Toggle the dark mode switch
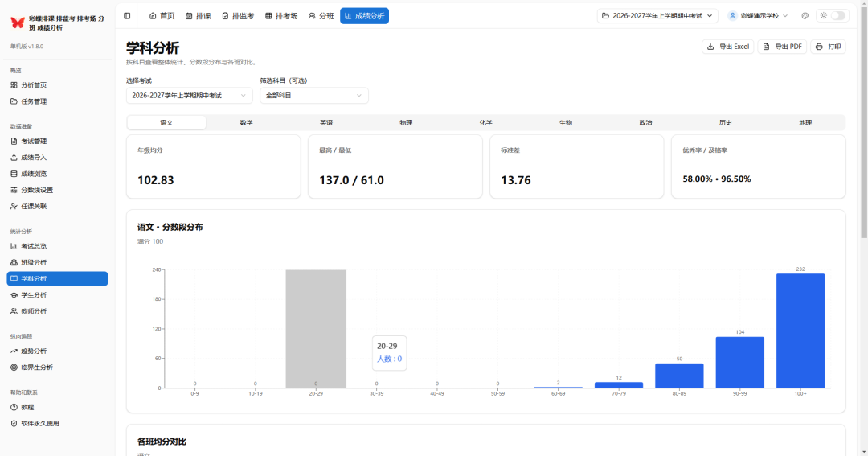This screenshot has width=868, height=456. pyautogui.click(x=837, y=16)
